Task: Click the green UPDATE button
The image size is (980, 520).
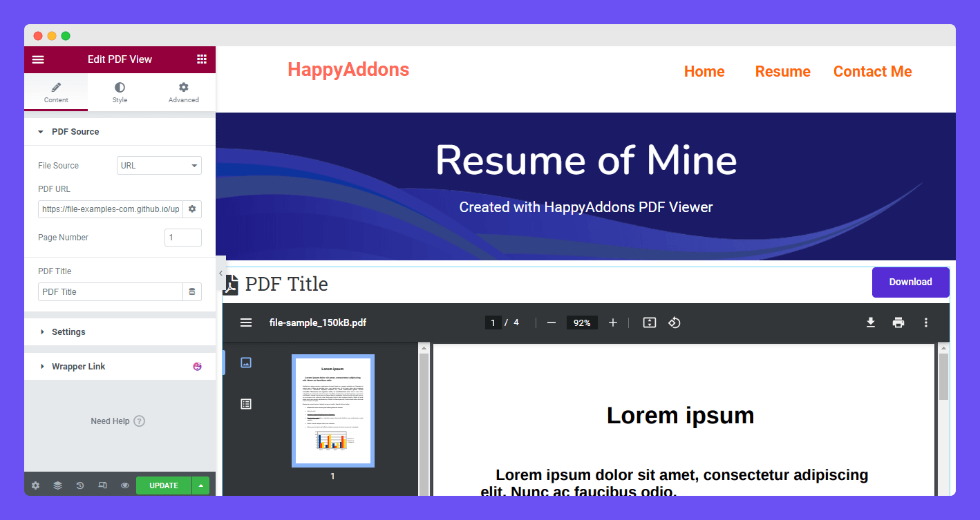Action: click(x=164, y=485)
